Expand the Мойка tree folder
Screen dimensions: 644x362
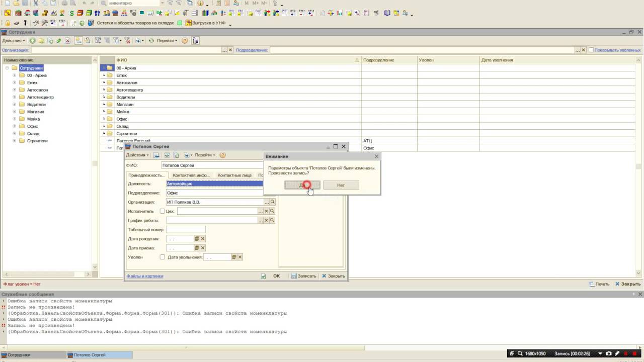(15, 119)
